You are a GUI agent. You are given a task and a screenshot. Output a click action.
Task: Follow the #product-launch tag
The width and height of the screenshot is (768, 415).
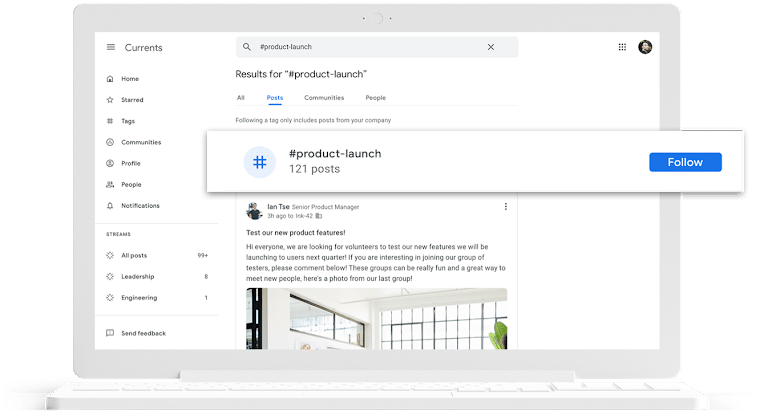[x=685, y=162]
